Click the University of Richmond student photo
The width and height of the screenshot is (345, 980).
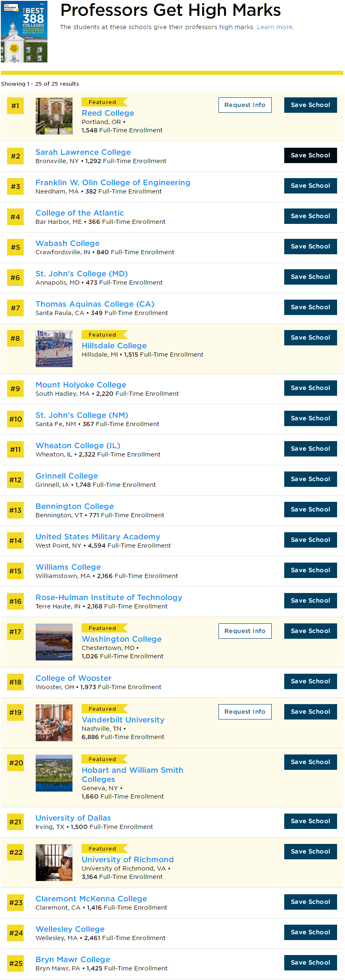coord(54,862)
